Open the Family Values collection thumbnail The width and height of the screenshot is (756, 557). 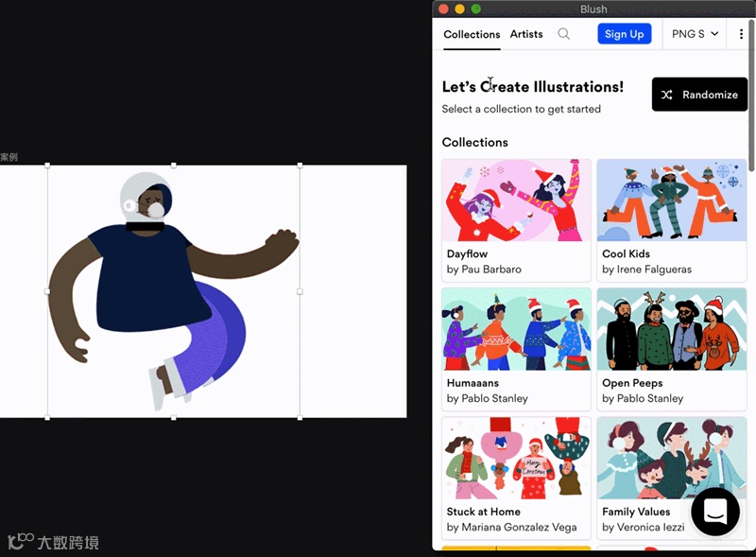672,458
